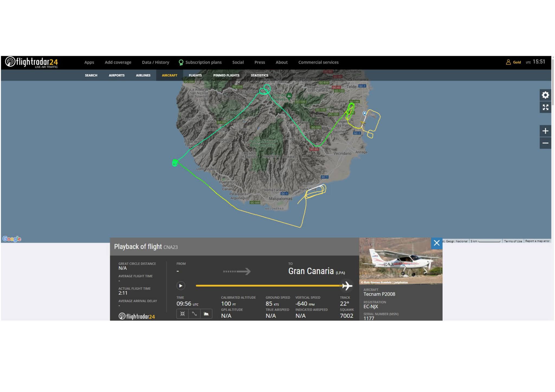
Task: Click the airplane marker on playback slider
Action: [x=347, y=286]
